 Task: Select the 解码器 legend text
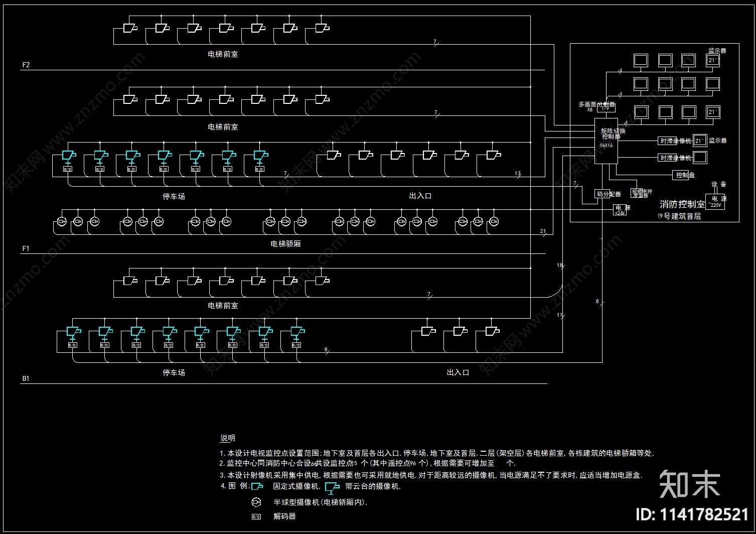tap(284, 516)
